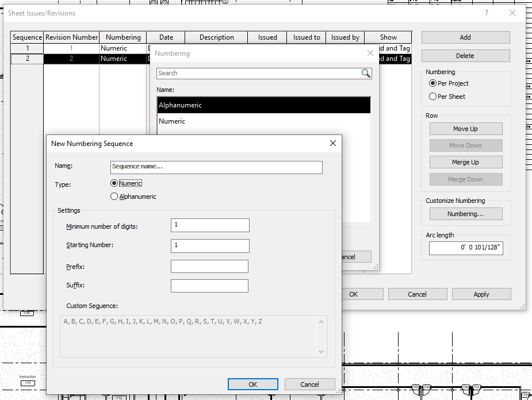
Task: Click the Move Up row button
Action: click(465, 129)
